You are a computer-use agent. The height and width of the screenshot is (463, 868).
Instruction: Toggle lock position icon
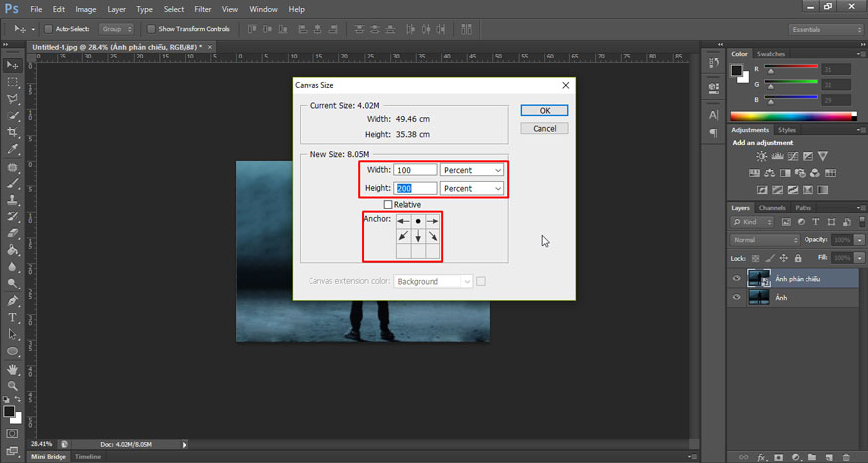click(x=784, y=258)
